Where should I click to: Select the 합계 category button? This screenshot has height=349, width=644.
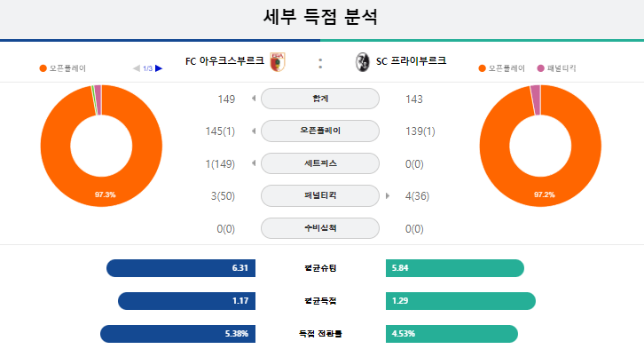(x=320, y=99)
